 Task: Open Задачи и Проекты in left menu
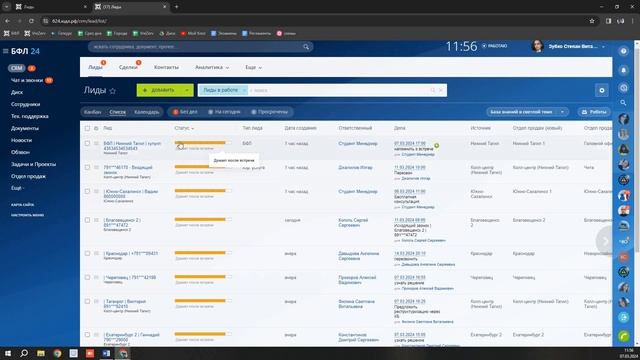point(33,164)
